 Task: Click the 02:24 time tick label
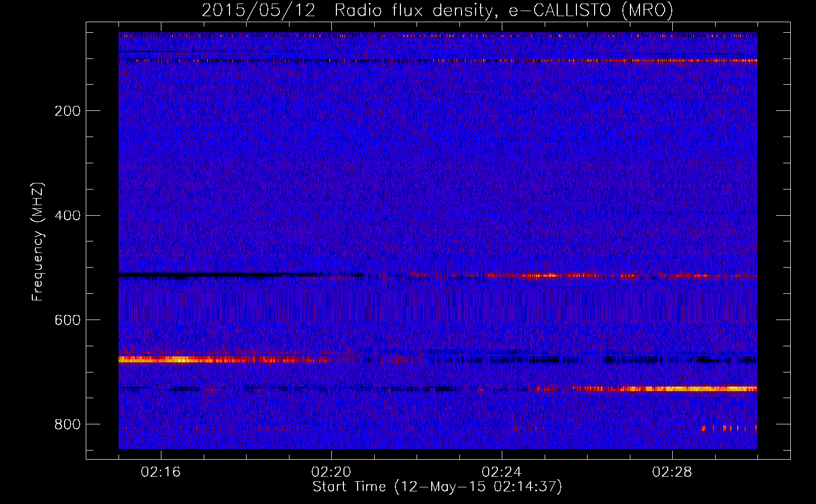502,472
